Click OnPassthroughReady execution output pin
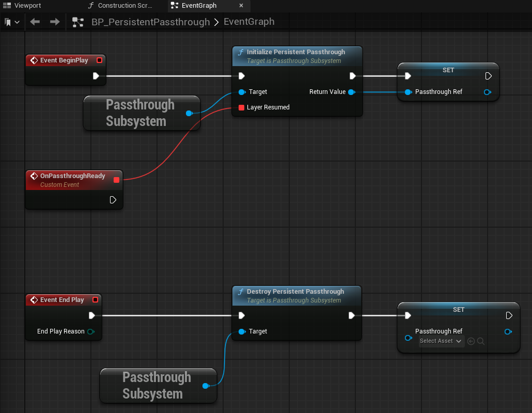Image resolution: width=532 pixels, height=413 pixels. click(113, 200)
